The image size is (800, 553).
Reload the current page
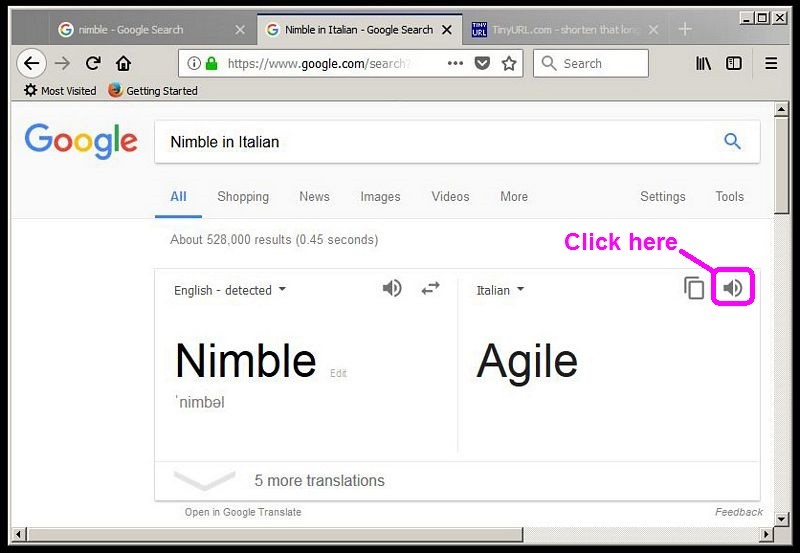pos(93,63)
